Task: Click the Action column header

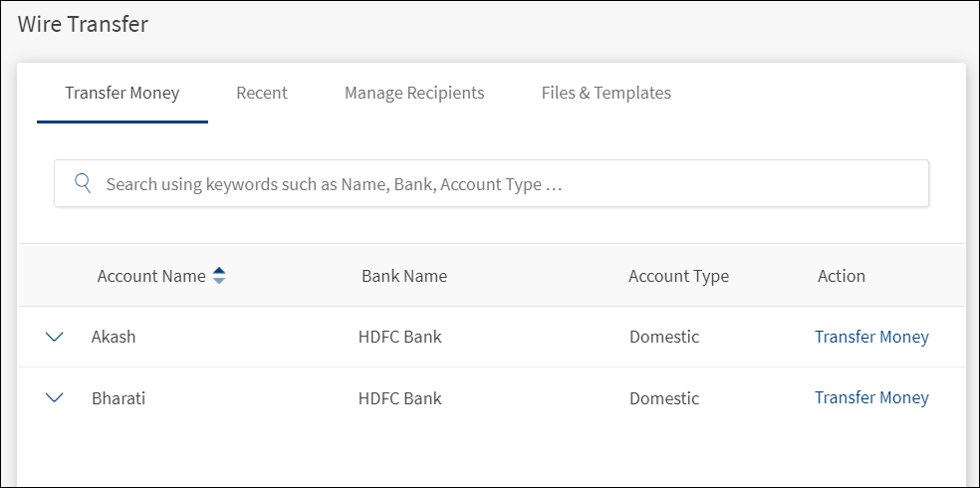Action: [x=842, y=276]
